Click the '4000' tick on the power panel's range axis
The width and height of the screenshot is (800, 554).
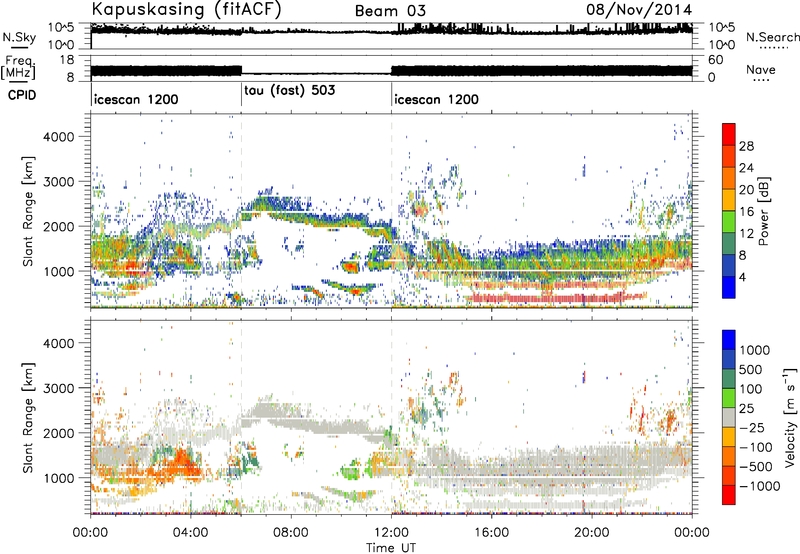click(x=58, y=137)
